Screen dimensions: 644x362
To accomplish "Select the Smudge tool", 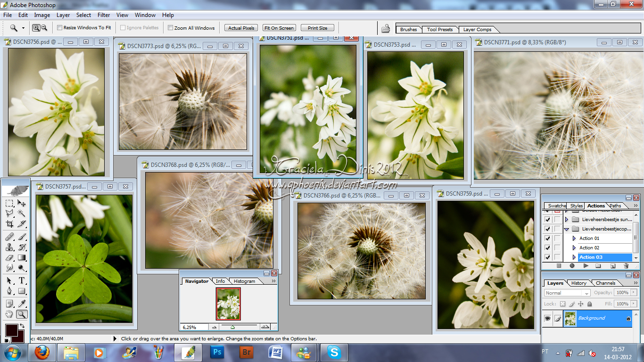I will (9, 268).
